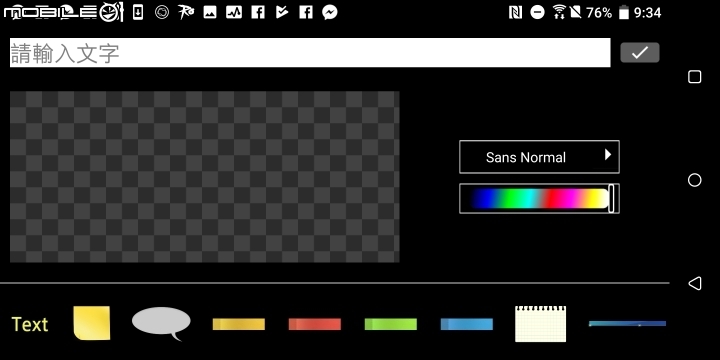Viewport: 720px width, 360px height.
Task: Confirm text with the checkmark button
Action: point(640,53)
